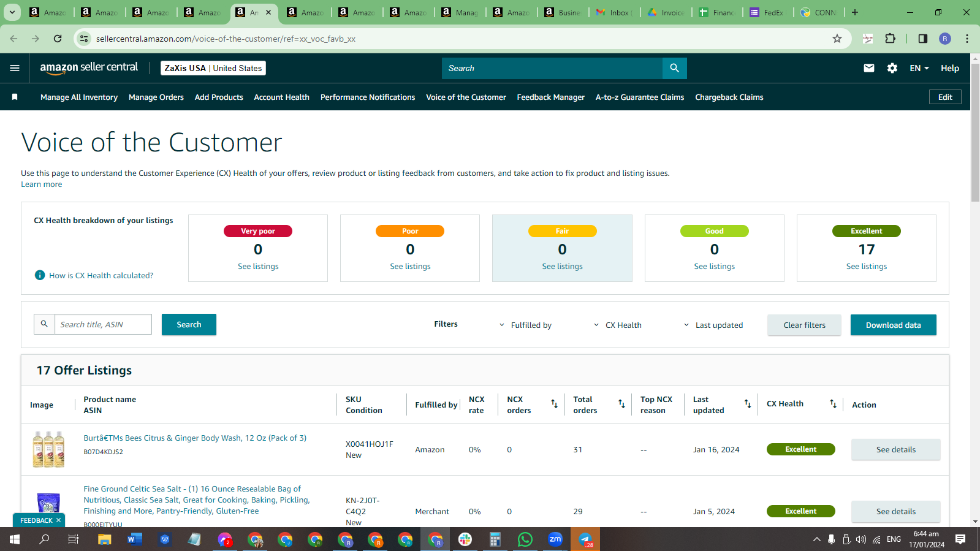The image size is (980, 551).
Task: Click the Download data button
Action: coord(894,325)
